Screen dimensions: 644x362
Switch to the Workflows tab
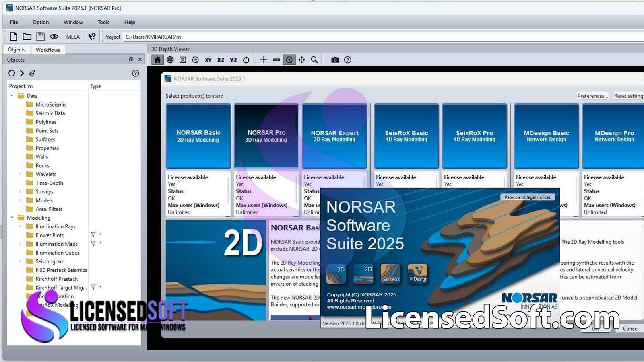[x=48, y=49]
